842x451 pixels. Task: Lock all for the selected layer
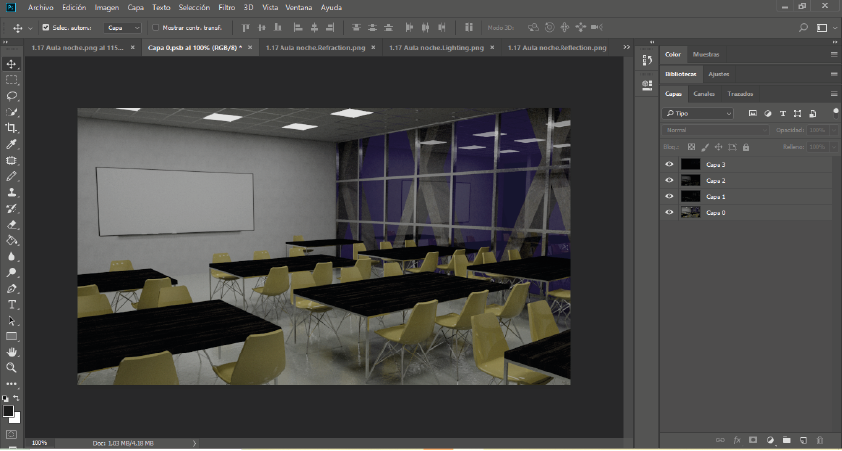pos(746,147)
